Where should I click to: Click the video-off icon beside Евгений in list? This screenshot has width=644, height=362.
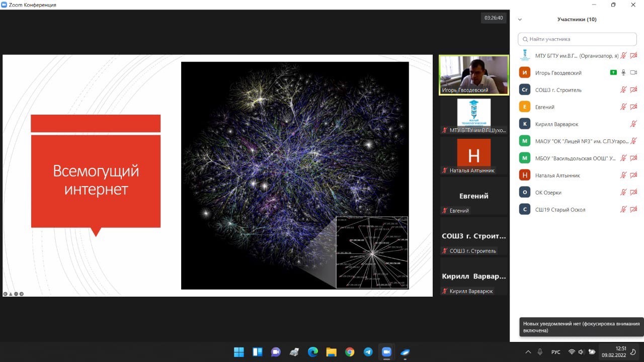pos(633,107)
